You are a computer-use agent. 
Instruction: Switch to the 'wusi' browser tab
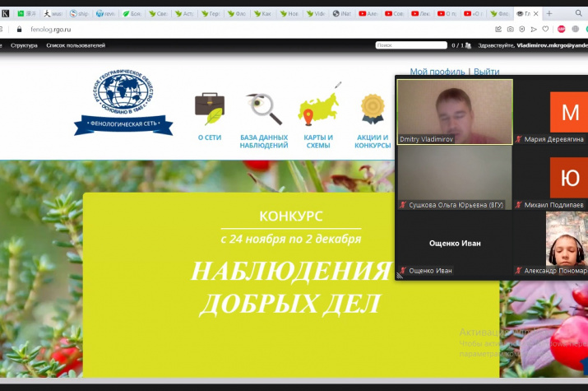coord(53,14)
